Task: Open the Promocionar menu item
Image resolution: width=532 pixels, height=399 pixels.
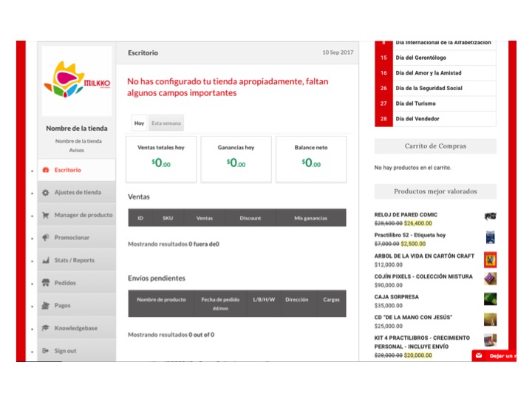Action: (77, 237)
